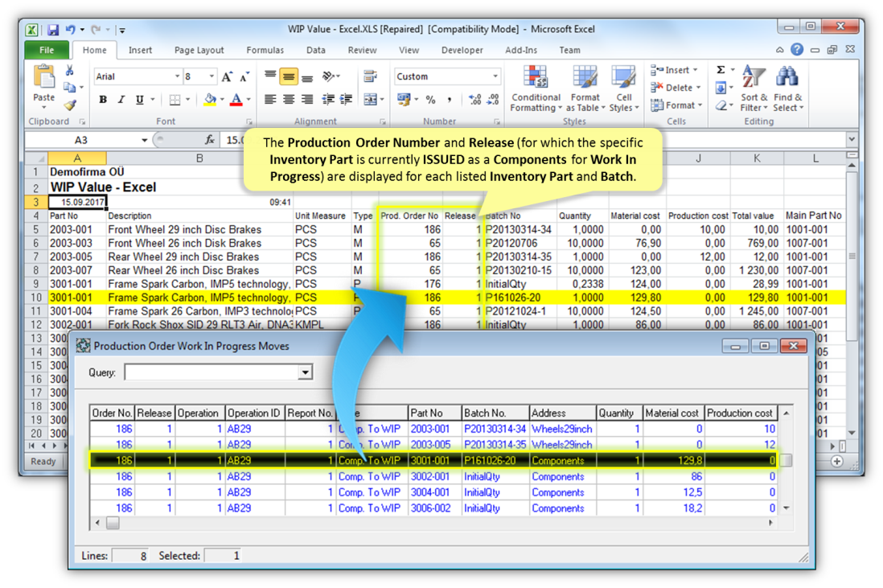Click the Operation ID column header

[255, 413]
